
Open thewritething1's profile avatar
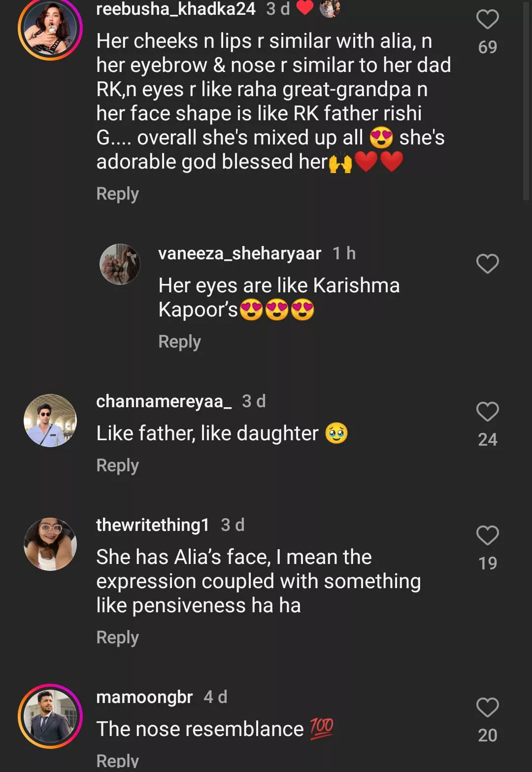point(50,544)
